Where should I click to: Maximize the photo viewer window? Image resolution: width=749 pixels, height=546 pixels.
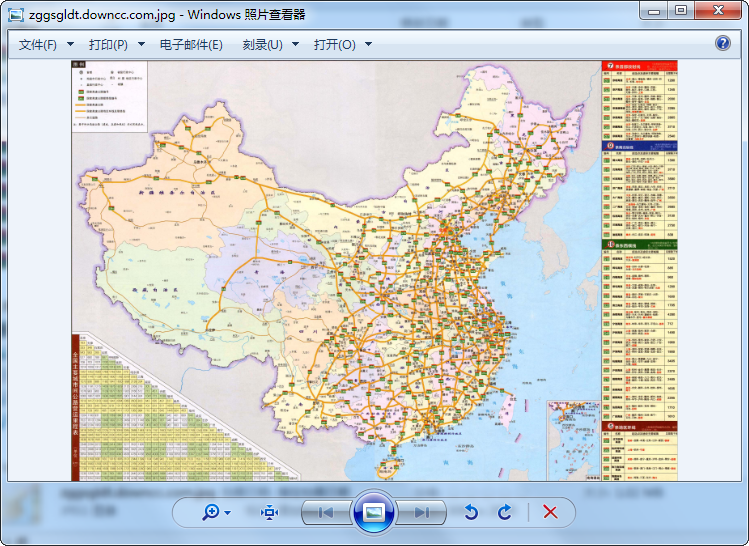click(x=680, y=10)
